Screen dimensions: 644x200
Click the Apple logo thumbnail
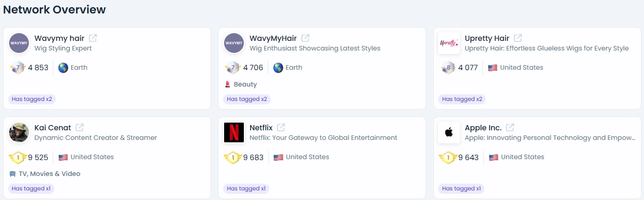(x=449, y=133)
